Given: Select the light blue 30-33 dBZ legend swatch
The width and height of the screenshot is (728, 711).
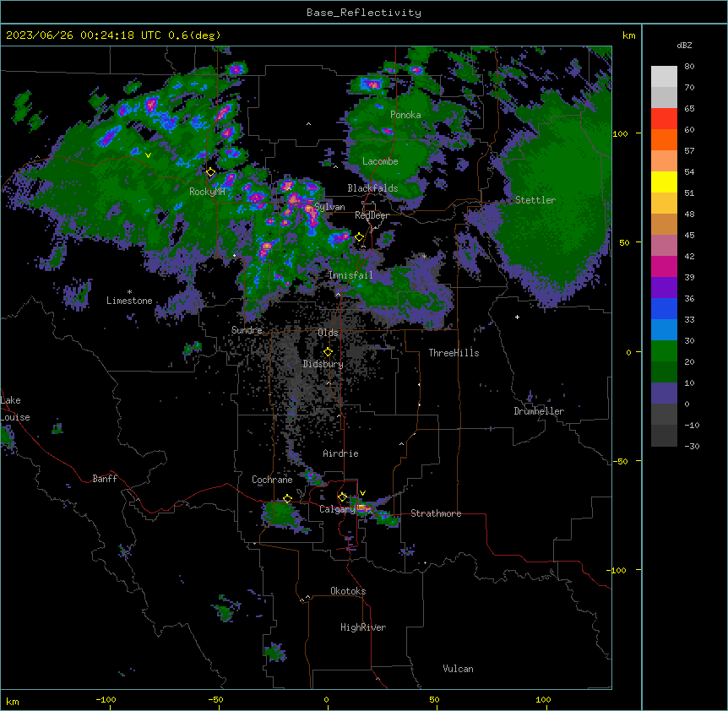Looking at the screenshot, I should (x=664, y=330).
